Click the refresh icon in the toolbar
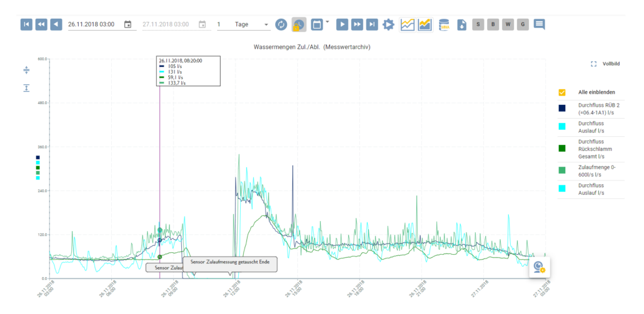The height and width of the screenshot is (314, 644). point(281,24)
